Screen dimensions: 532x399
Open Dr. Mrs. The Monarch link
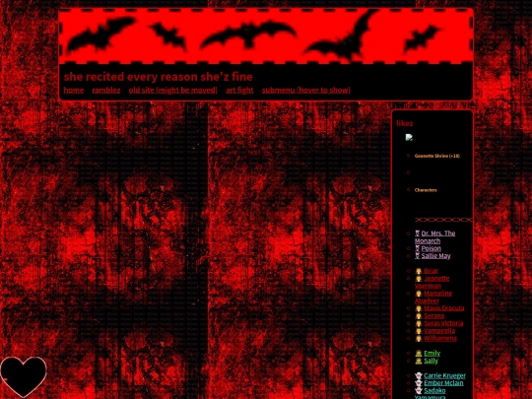point(435,236)
